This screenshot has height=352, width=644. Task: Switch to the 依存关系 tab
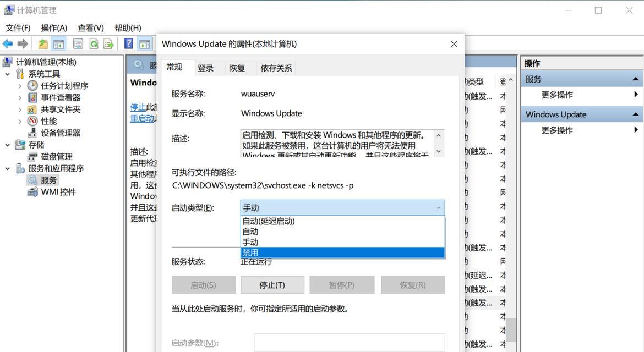click(x=276, y=68)
